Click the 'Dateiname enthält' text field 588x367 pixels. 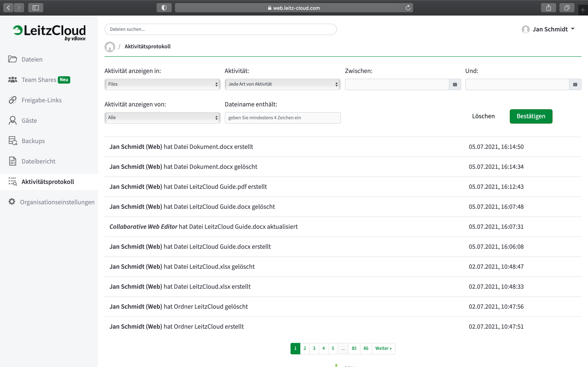282,117
